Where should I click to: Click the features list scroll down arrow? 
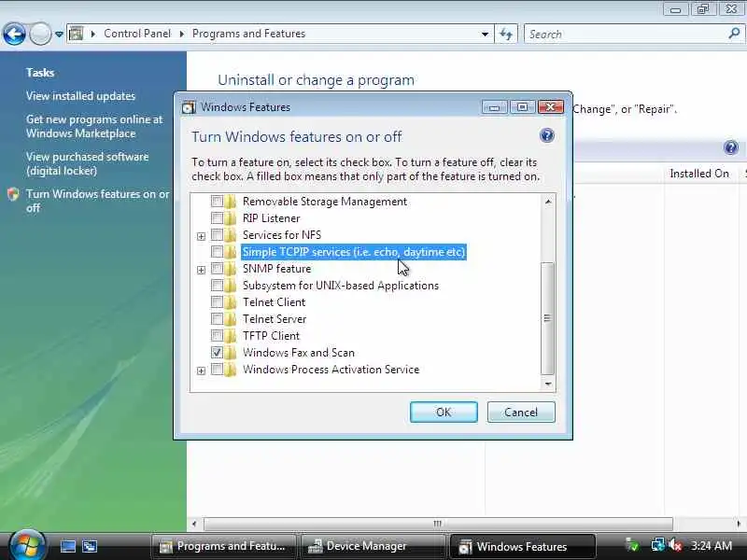click(x=548, y=384)
